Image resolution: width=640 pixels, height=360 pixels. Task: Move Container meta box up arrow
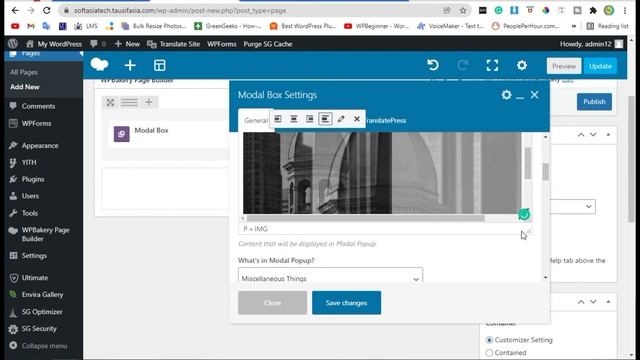pyautogui.click(x=581, y=302)
